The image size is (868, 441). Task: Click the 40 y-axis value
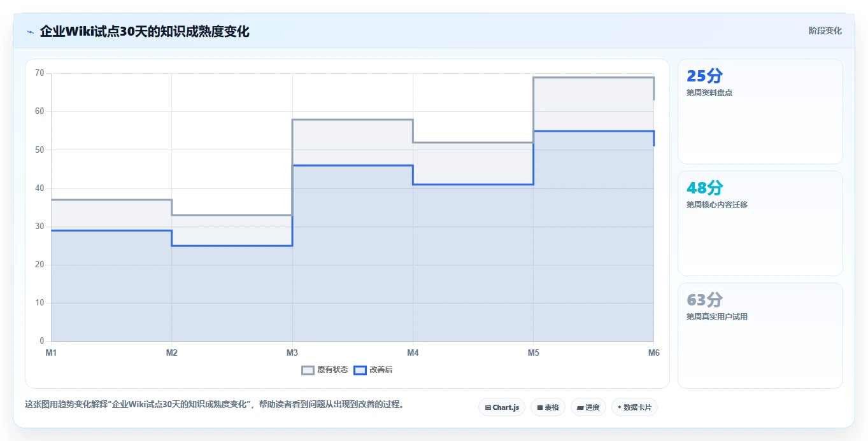coord(39,188)
